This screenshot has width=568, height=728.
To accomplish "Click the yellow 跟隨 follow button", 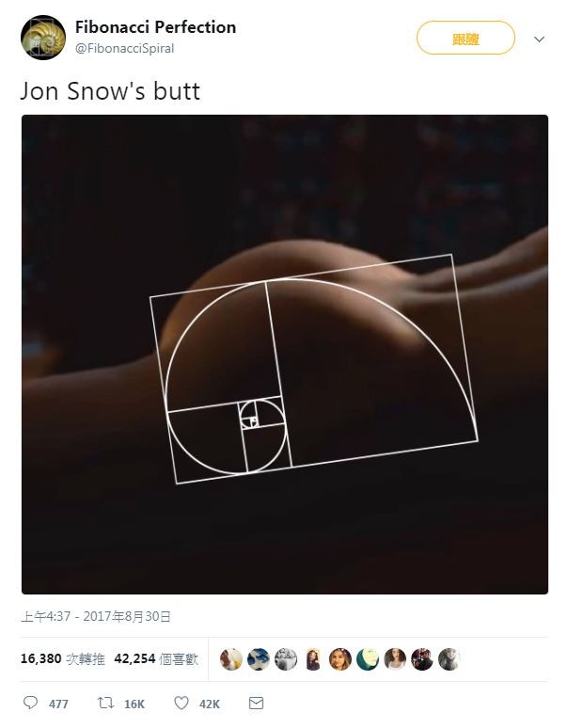I will point(465,38).
